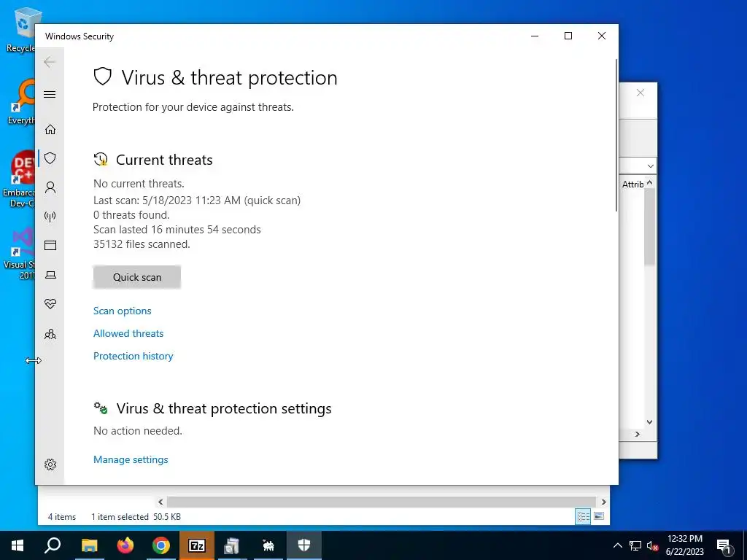This screenshot has width=747, height=560.
Task: Click the Attrib column header
Action: point(632,184)
